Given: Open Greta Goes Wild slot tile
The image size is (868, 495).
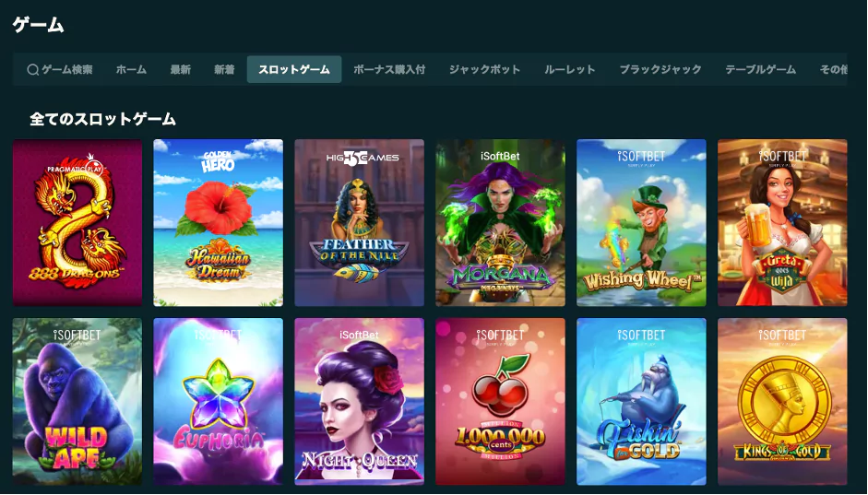Looking at the screenshot, I should click(782, 223).
